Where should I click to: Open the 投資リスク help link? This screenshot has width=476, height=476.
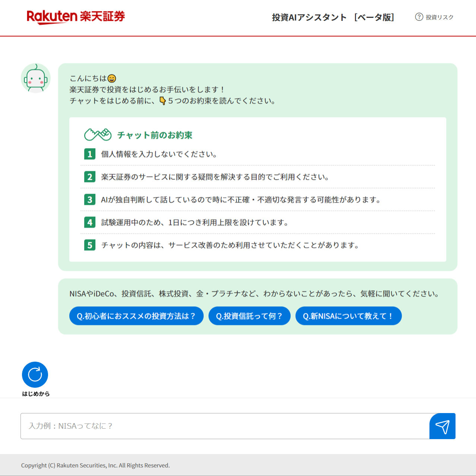click(434, 17)
